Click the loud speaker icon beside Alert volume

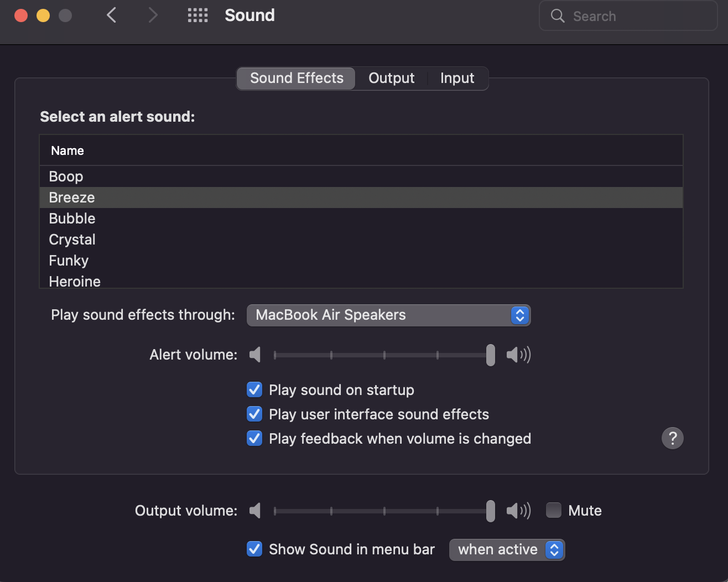[x=518, y=355]
